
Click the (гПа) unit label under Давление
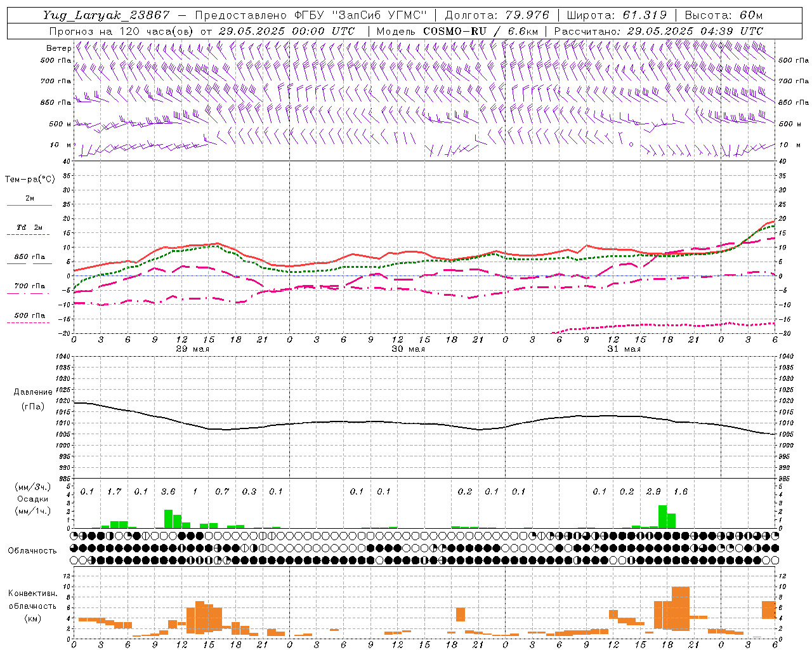click(x=33, y=407)
